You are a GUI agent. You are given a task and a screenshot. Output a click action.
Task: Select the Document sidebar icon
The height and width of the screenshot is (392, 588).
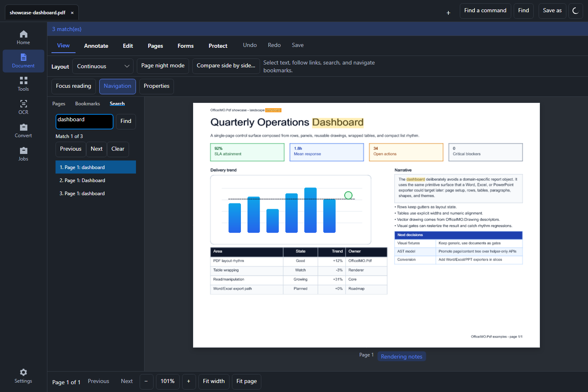[23, 57]
